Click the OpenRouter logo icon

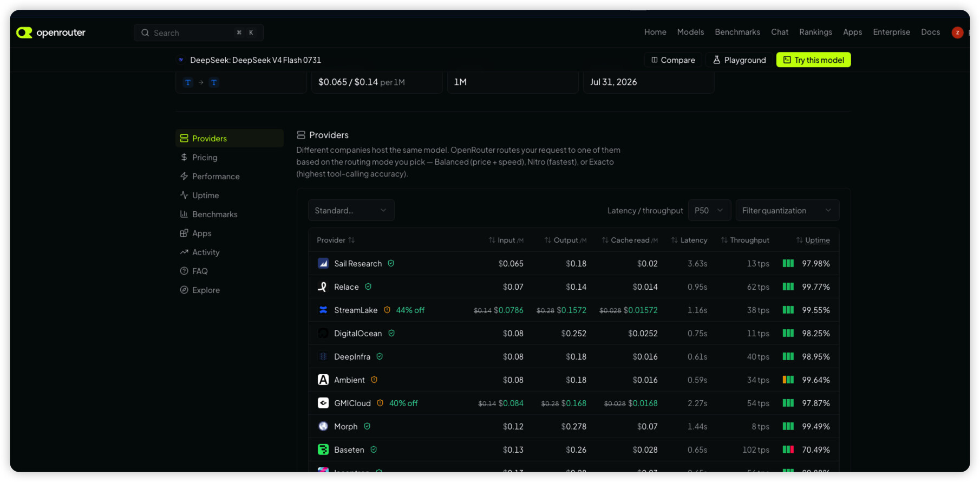click(x=24, y=32)
